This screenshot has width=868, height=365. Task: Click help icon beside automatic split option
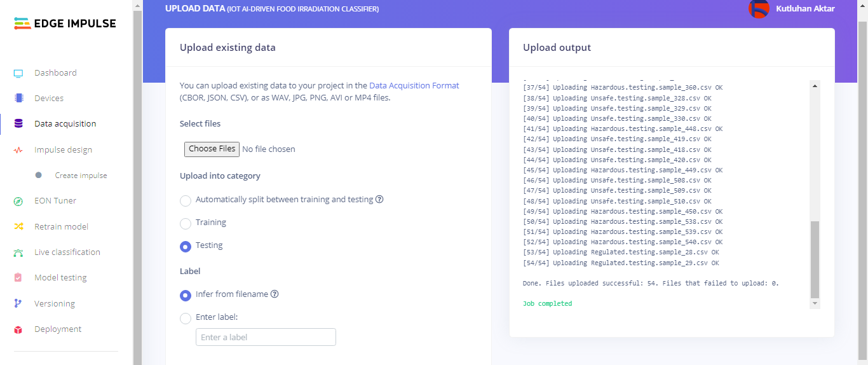pos(379,200)
